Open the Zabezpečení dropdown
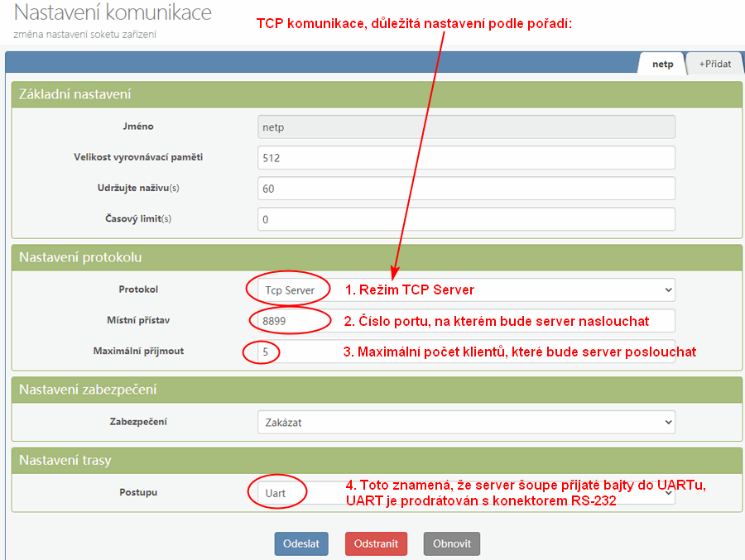The height and width of the screenshot is (560, 745). (466, 422)
